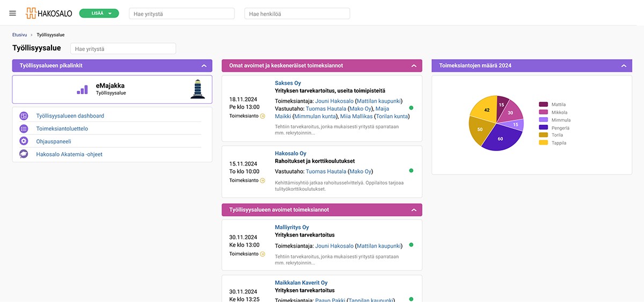Viewport: 644px width, 302px height.
Task: Open Malliyritys Oy company link
Action: 292,227
